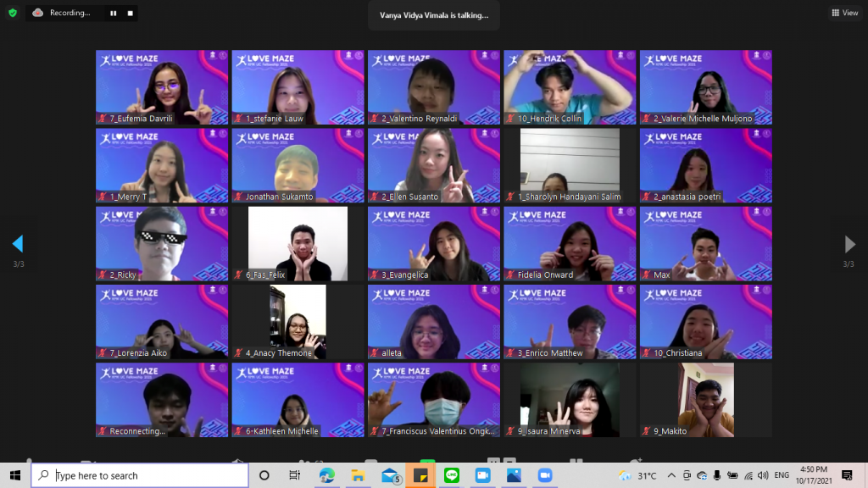Screen dimensions: 868x488
Task: Open Task View from the taskbar
Action: coord(294,475)
